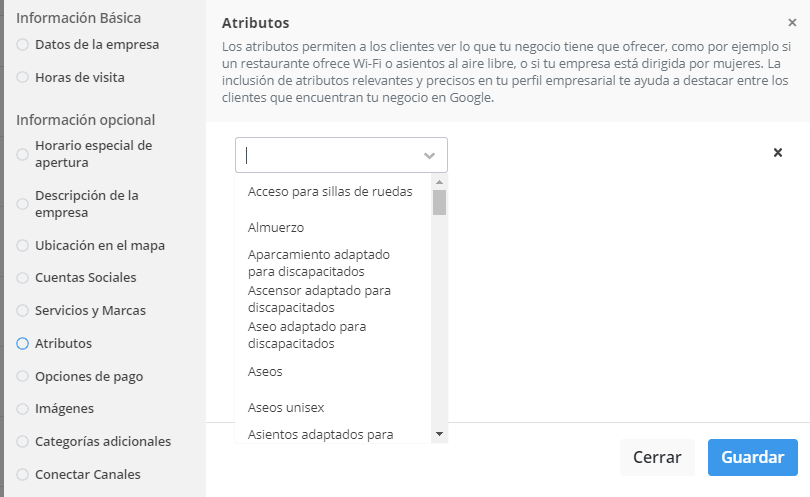Go to Cuentas Sociales section
The height and width of the screenshot is (497, 810).
click(x=85, y=277)
